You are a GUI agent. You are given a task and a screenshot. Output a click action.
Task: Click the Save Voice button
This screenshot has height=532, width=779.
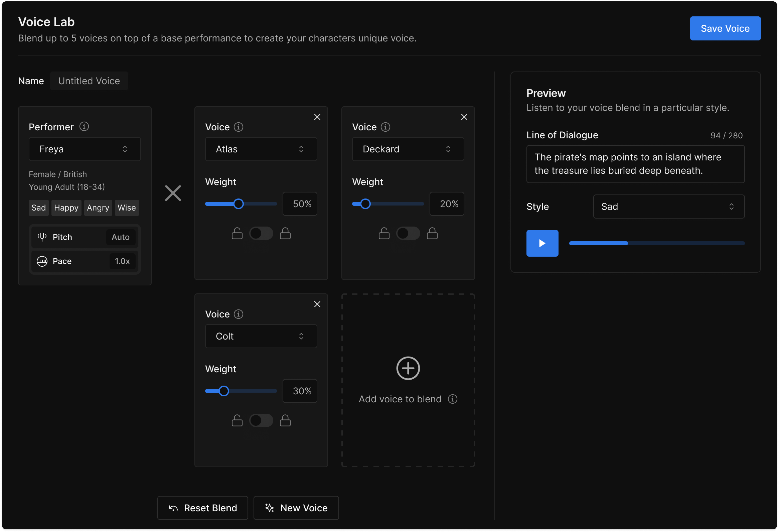(725, 28)
